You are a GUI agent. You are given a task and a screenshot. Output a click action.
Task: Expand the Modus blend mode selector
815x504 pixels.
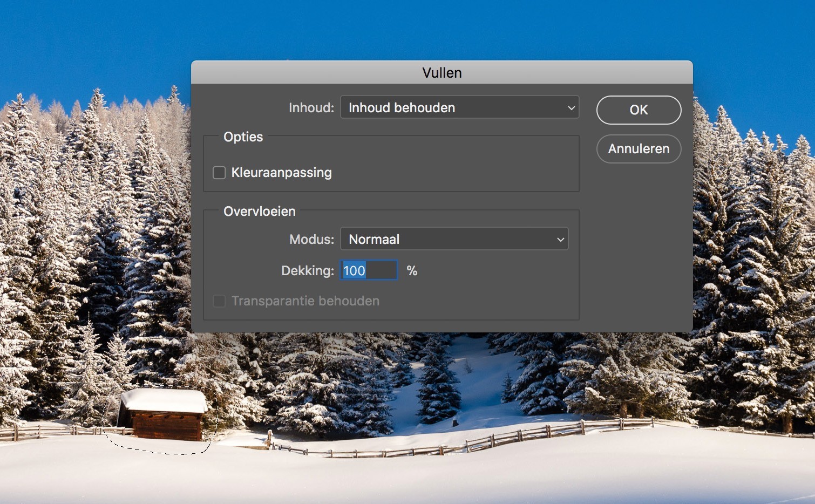[454, 239]
